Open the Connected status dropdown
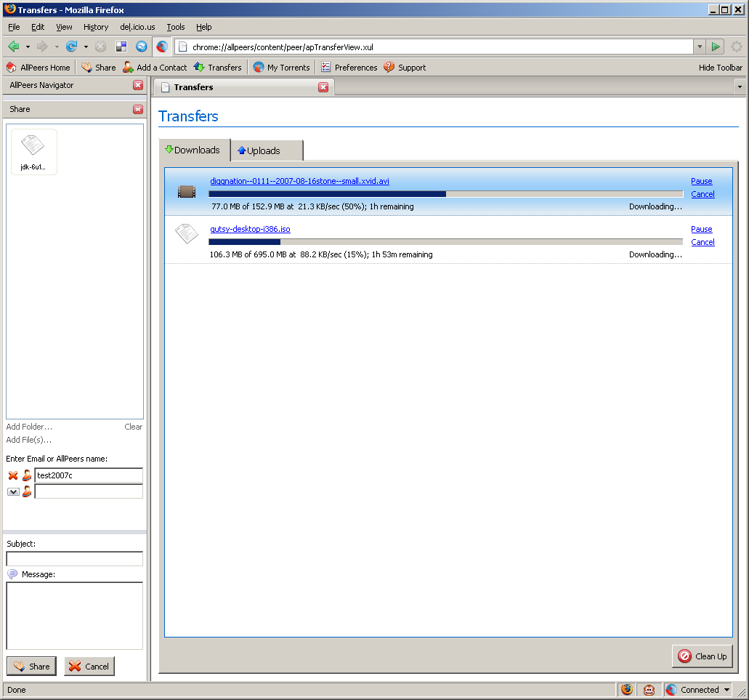Viewport: 749px width, 700px height. pyautogui.click(x=726, y=690)
